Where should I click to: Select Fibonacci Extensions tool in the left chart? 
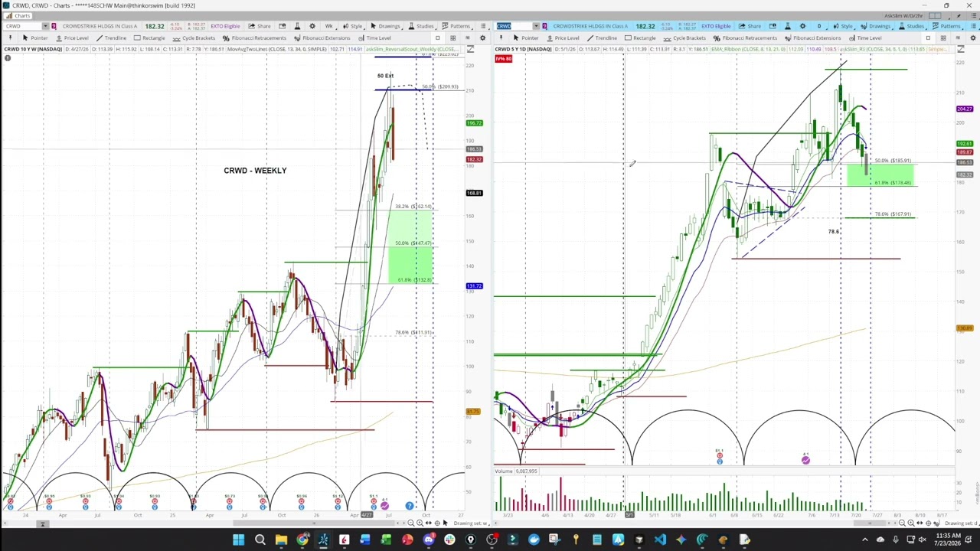coord(322,38)
